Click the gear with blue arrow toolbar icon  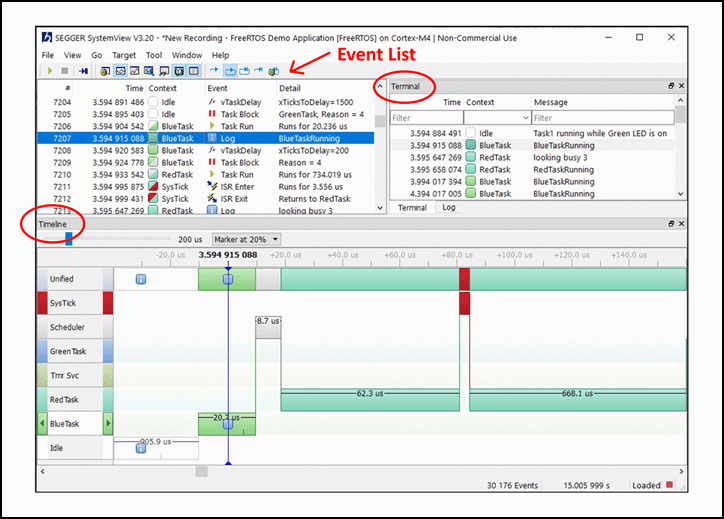tap(274, 71)
